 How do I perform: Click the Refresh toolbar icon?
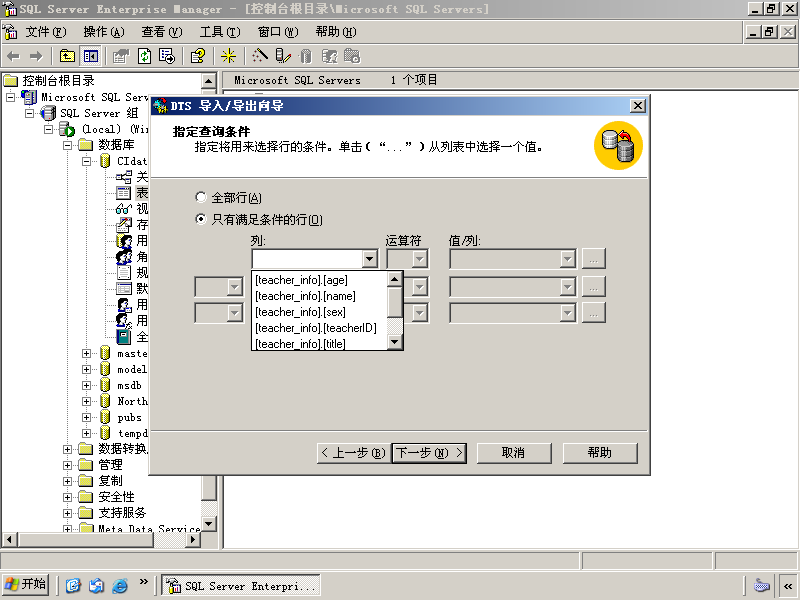[x=144, y=56]
